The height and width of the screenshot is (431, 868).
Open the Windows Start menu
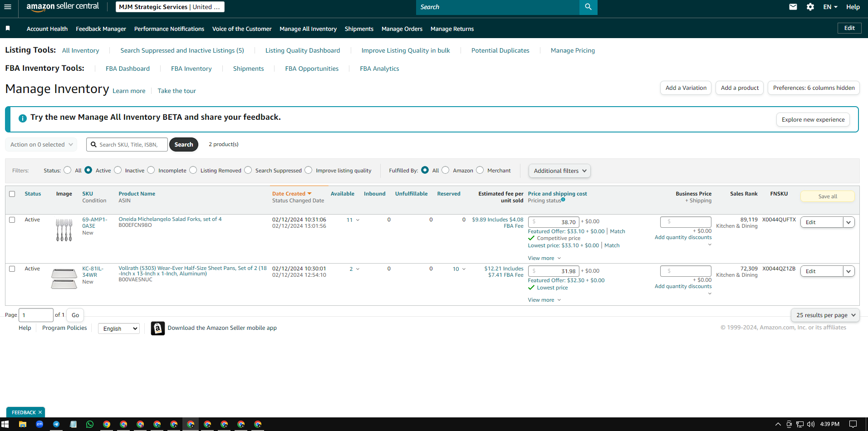(x=5, y=424)
